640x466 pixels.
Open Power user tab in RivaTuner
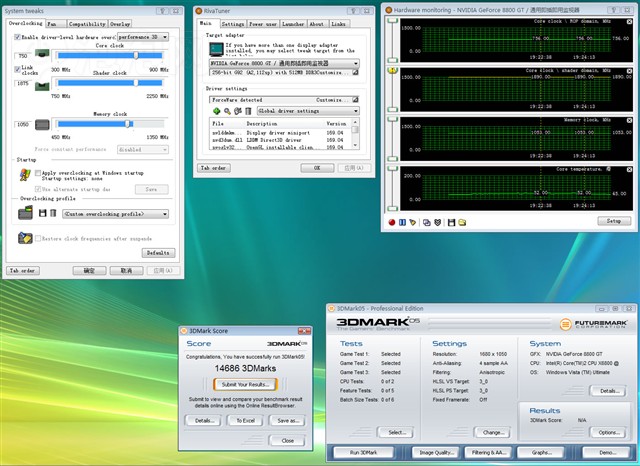tap(262, 24)
